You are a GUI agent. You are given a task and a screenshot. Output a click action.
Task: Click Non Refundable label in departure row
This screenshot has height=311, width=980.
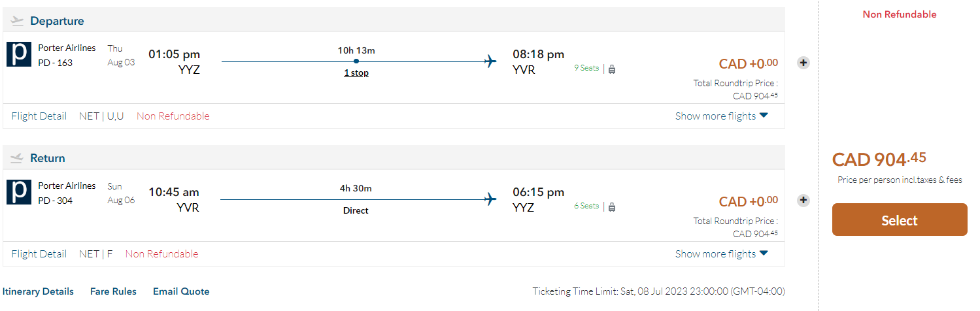(173, 116)
